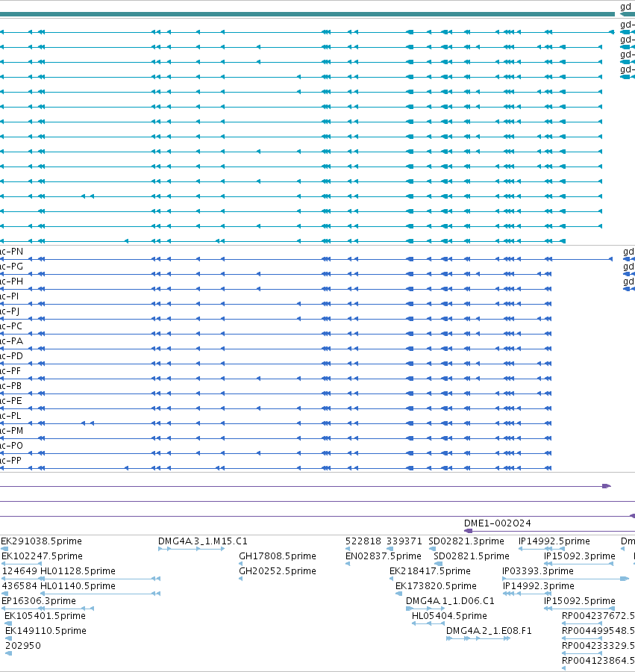Image resolution: width=635 pixels, height=672 pixels.
Task: Click the PD polypeptide row label
Action: pos(11,357)
